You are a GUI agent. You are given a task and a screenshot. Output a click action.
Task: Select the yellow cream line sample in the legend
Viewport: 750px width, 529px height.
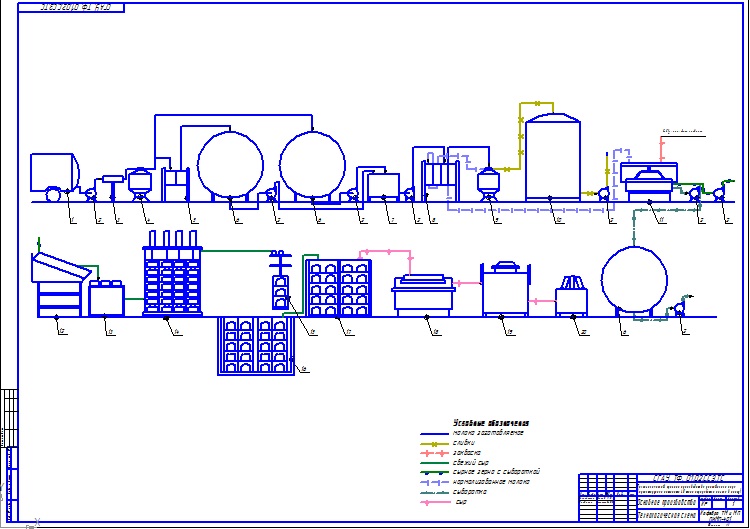434,444
